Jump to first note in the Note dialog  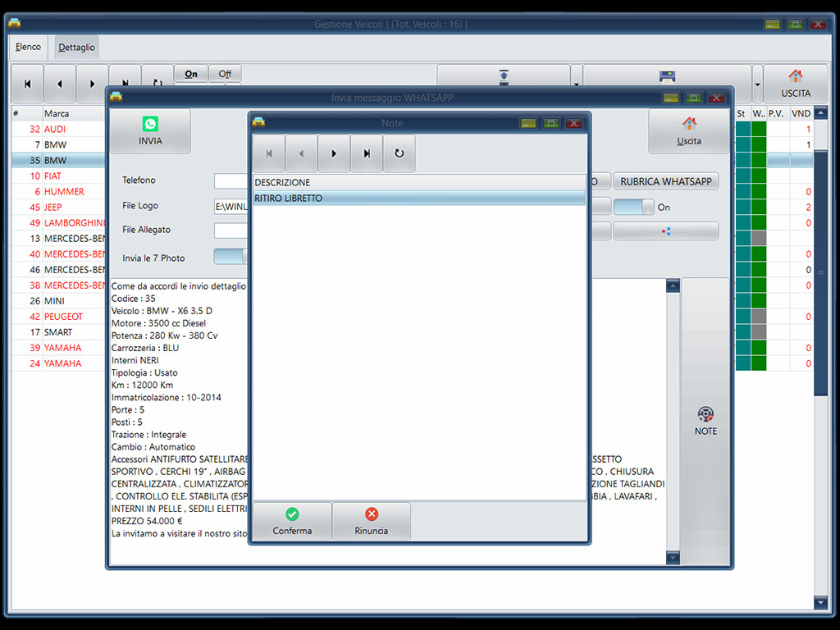(269, 153)
